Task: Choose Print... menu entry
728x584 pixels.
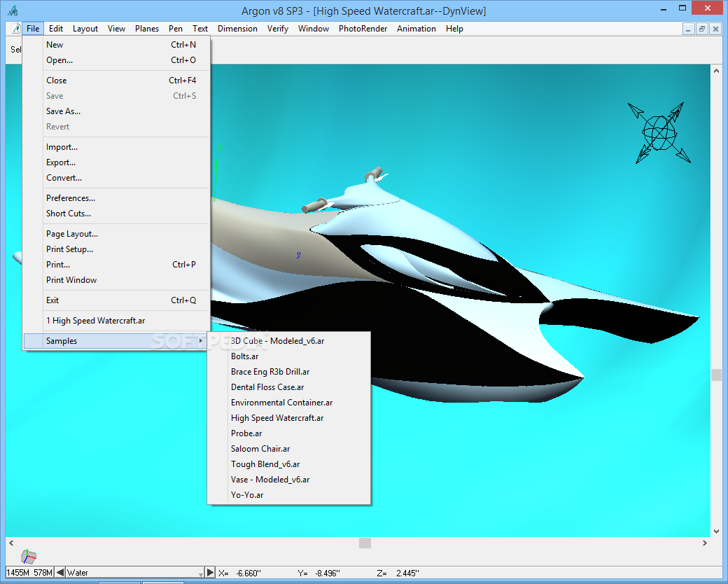Action: 116,265
